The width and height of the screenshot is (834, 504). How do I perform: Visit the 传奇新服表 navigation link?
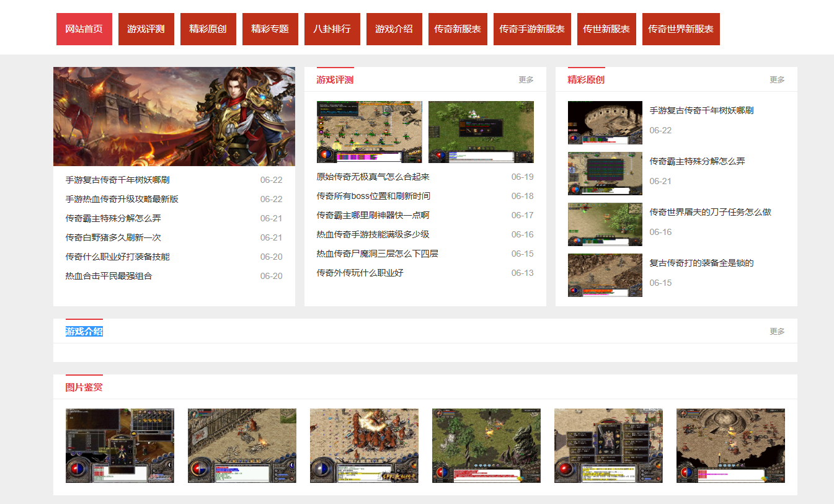click(x=458, y=29)
